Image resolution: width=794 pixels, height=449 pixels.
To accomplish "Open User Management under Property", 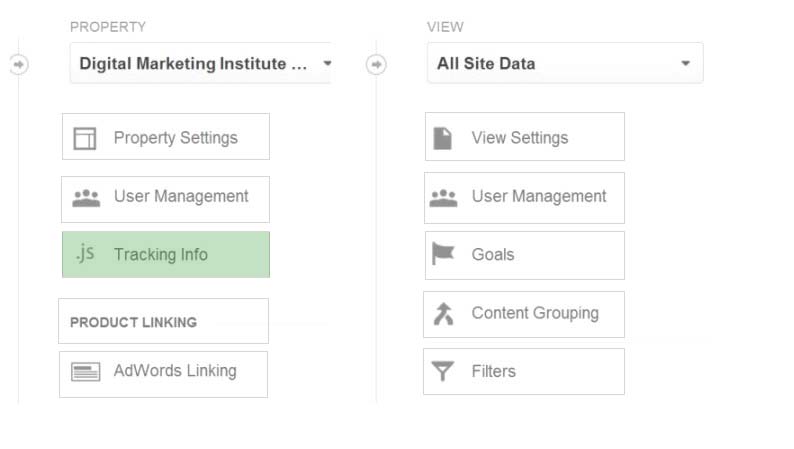I will tap(166, 199).
